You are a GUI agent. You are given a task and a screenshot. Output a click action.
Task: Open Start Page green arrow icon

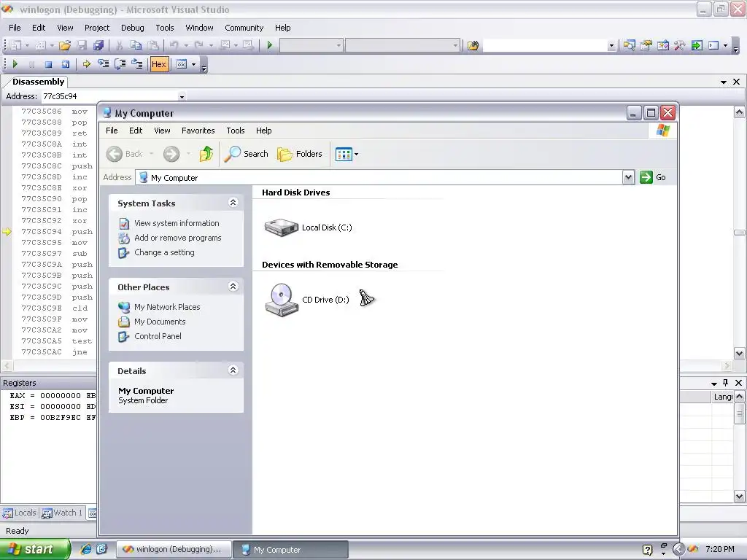[x=697, y=46]
